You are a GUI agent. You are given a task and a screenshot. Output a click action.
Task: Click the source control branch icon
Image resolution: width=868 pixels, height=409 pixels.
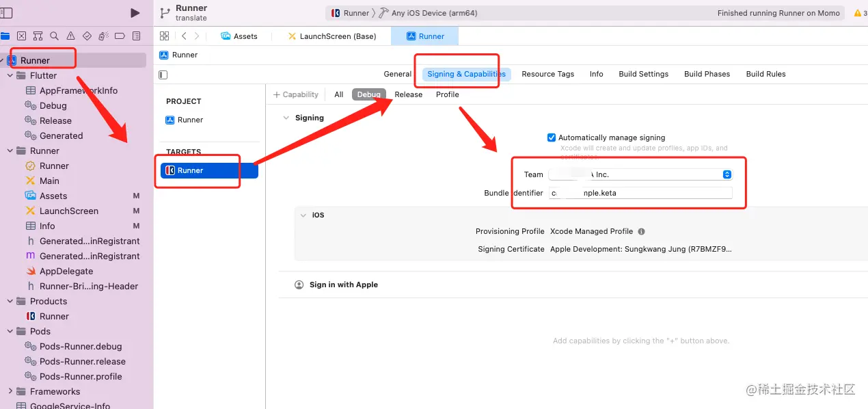(165, 13)
